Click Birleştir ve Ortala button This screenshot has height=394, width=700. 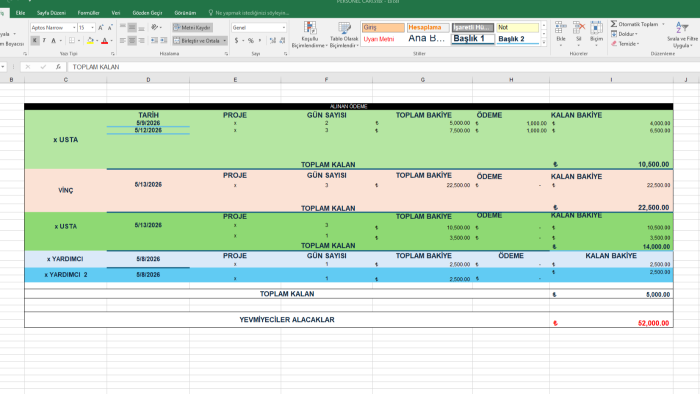197,41
